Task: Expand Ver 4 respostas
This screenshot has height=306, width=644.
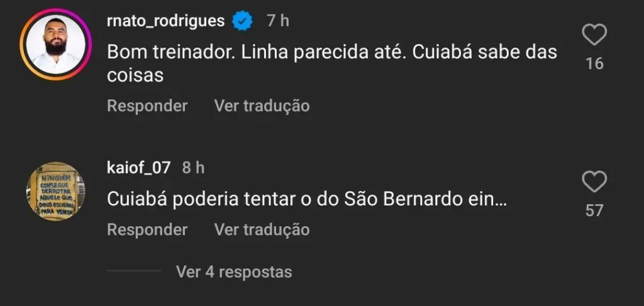Action: [x=234, y=271]
